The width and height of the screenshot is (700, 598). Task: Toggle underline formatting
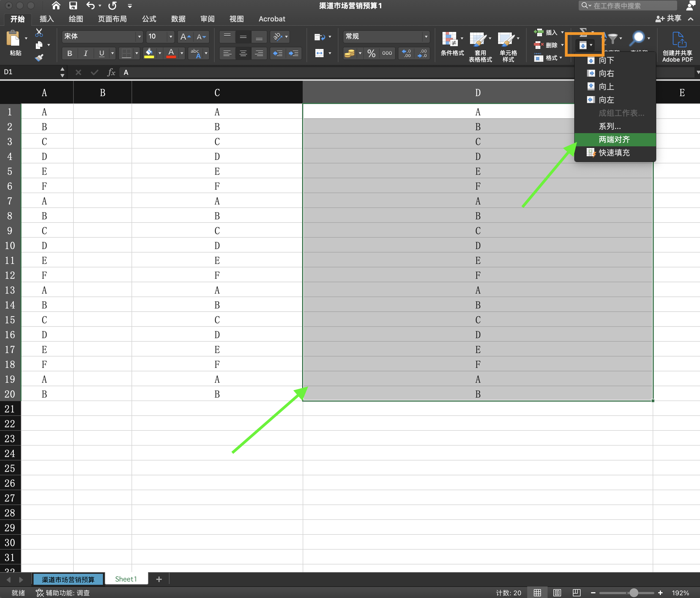(101, 53)
